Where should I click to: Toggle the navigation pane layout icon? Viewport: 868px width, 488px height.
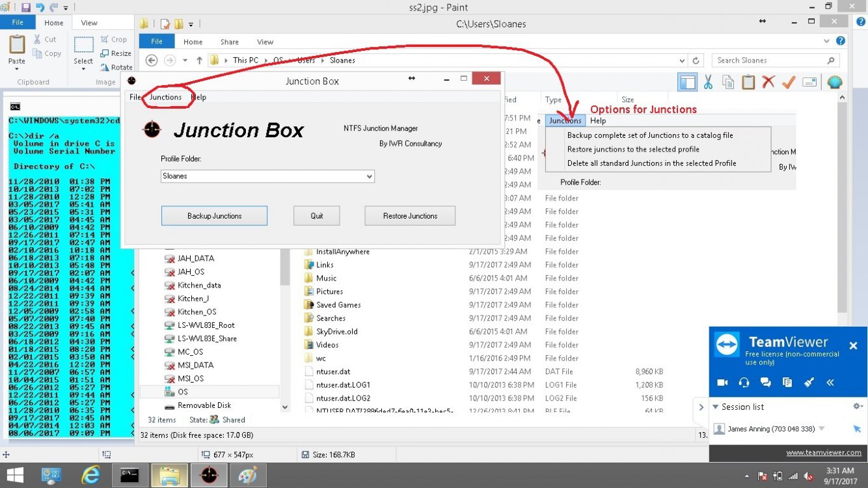click(687, 82)
